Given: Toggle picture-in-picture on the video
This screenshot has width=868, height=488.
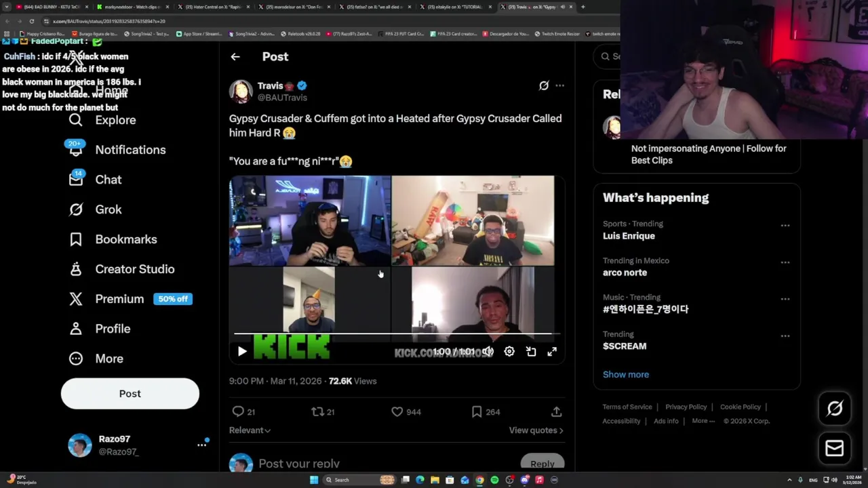Looking at the screenshot, I should (x=531, y=351).
